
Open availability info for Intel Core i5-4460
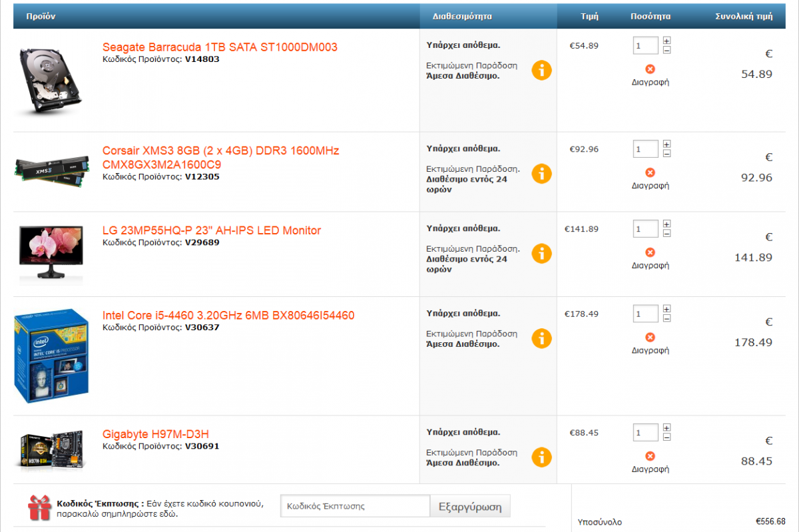[541, 338]
